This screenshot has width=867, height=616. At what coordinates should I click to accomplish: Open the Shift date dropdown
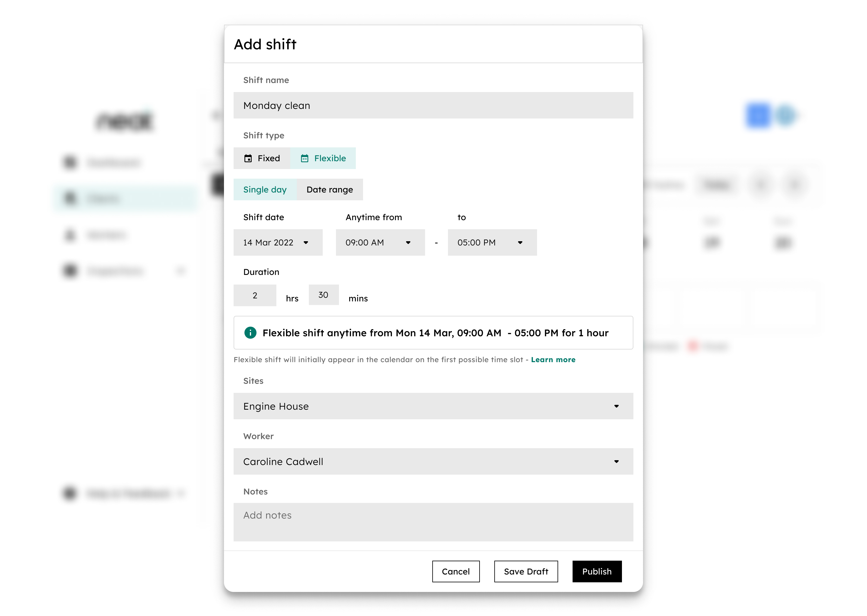coord(278,242)
